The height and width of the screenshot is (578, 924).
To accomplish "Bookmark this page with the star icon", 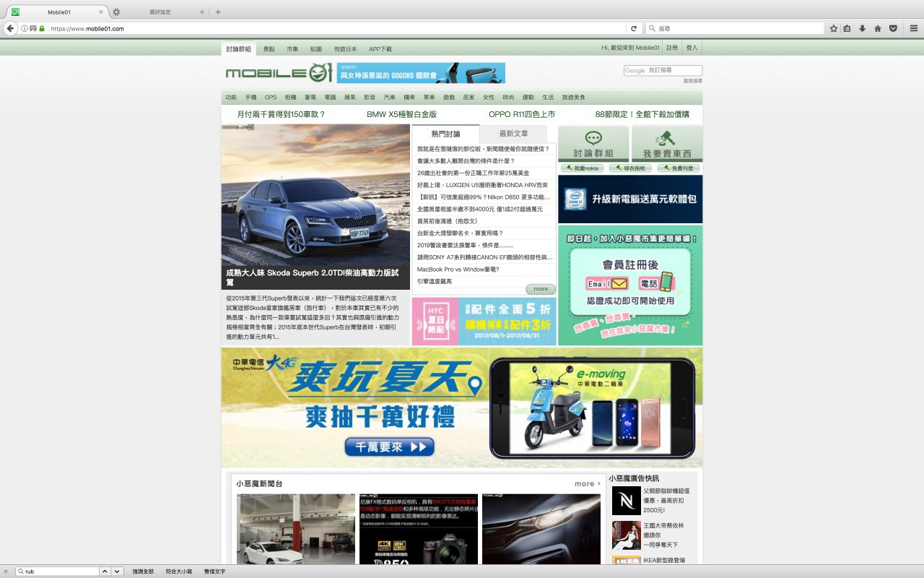I will point(834,28).
